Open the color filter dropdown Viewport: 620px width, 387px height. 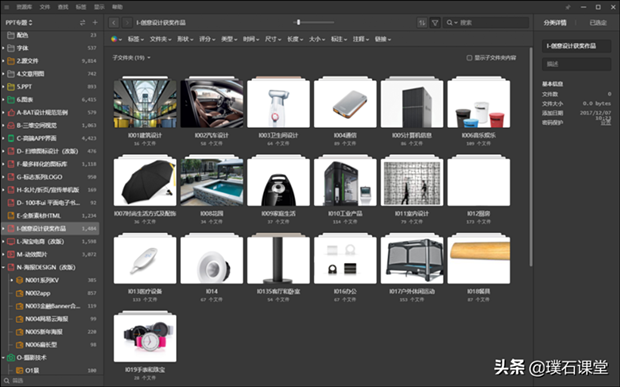pyautogui.click(x=116, y=39)
